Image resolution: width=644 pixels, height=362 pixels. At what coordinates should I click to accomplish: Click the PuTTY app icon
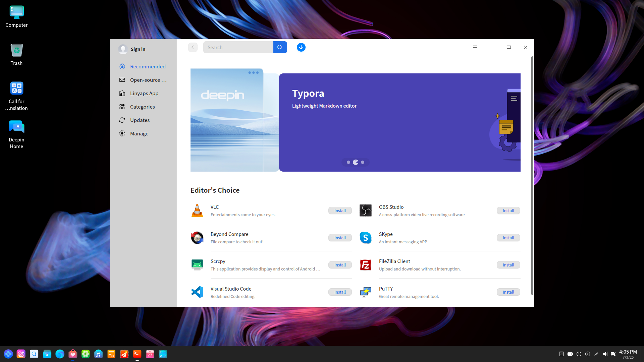(x=366, y=292)
